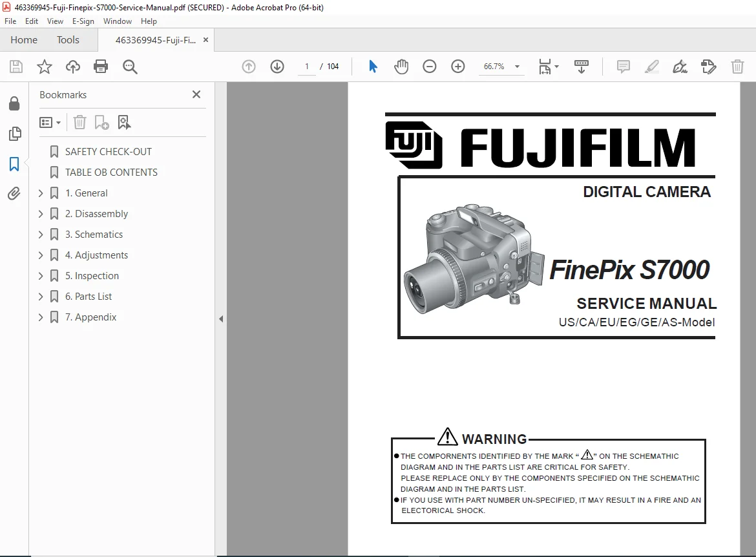Select the 2. Disassembly bookmark label
Screen dimensions: 756x557
click(96, 214)
